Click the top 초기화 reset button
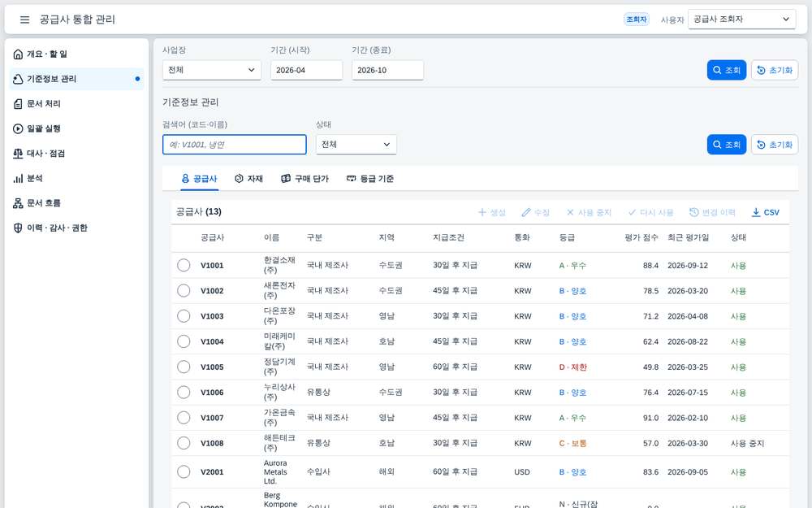 point(775,70)
